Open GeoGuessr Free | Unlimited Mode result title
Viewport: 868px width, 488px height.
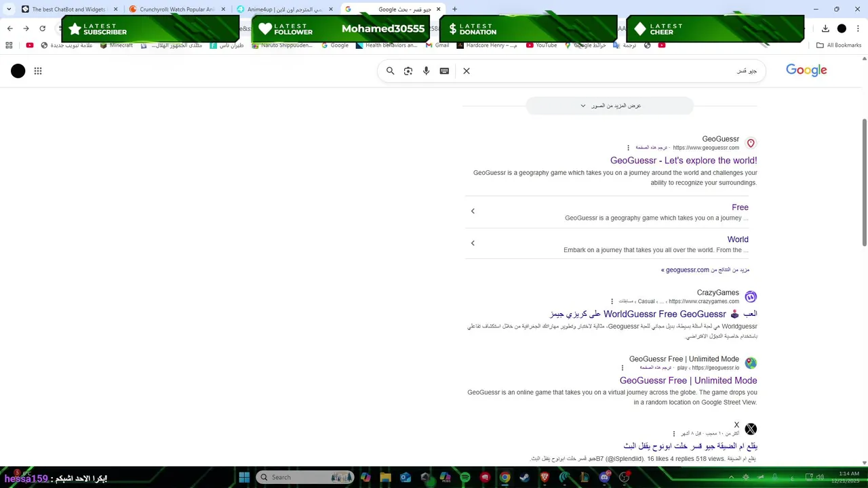coord(688,381)
